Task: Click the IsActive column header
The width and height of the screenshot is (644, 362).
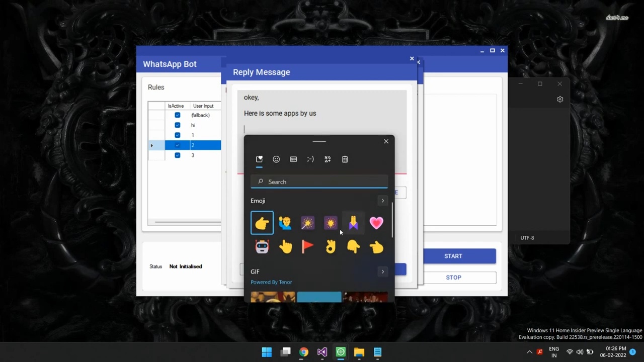Action: point(177,106)
